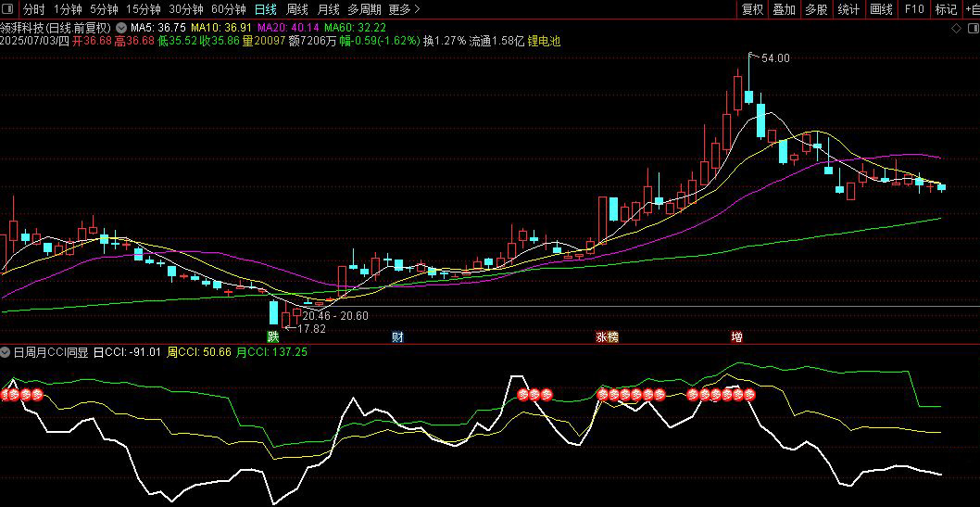Click the 额7206万 turnover amount

pos(314,42)
